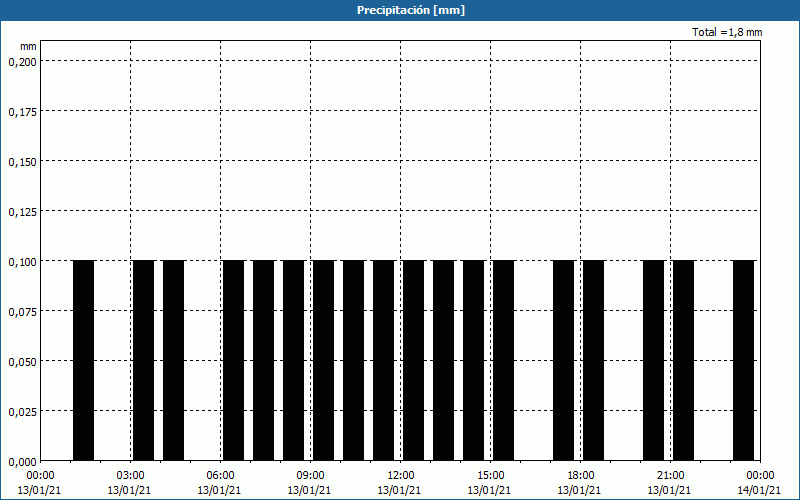Click the 09:00 x-axis time label

[311, 476]
